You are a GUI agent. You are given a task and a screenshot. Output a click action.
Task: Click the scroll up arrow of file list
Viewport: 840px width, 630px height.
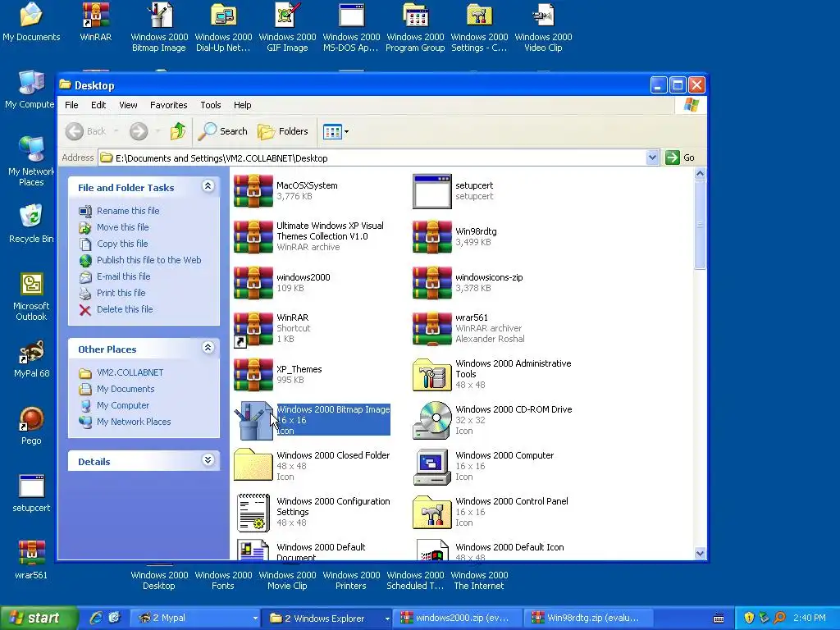click(700, 174)
